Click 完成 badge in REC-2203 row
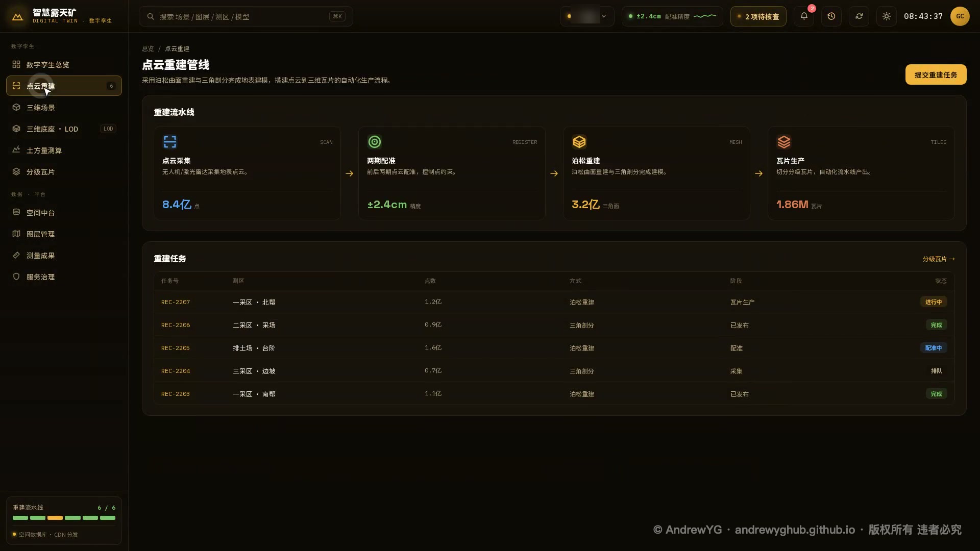Viewport: 980px width, 551px height. 937,394
